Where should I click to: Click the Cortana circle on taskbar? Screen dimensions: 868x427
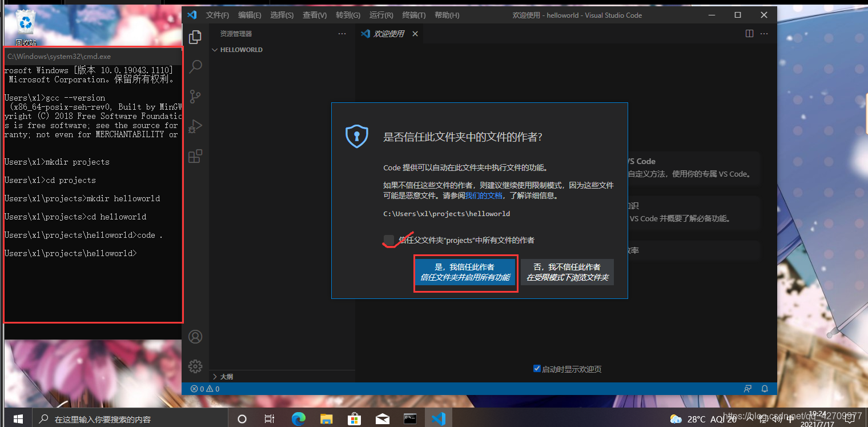242,419
